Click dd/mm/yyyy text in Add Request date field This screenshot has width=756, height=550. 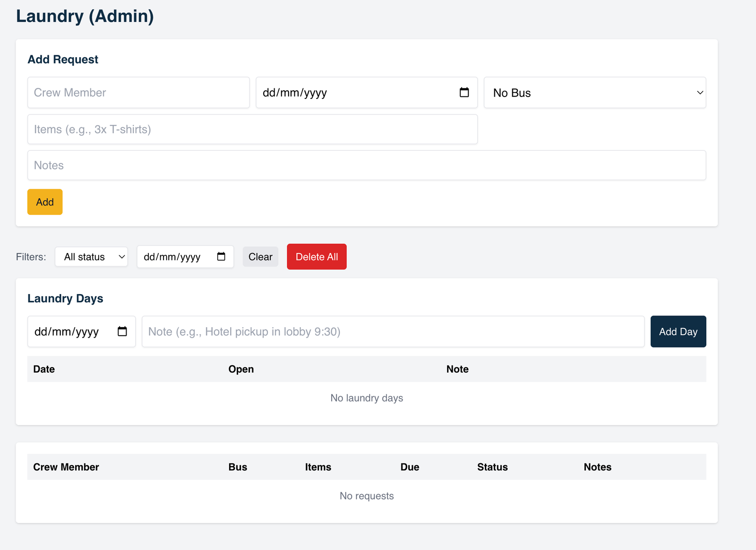tap(295, 93)
